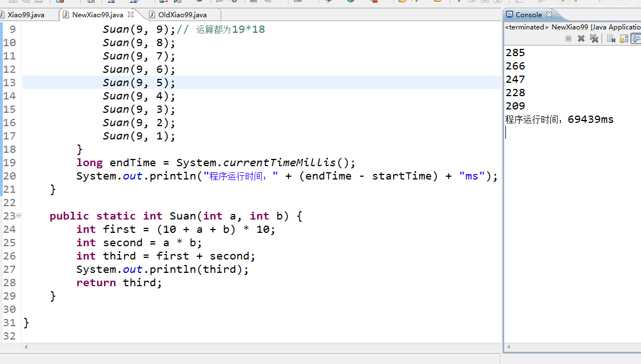Remove all terminated launches in Console
This screenshot has height=364, width=641.
pyautogui.click(x=594, y=38)
